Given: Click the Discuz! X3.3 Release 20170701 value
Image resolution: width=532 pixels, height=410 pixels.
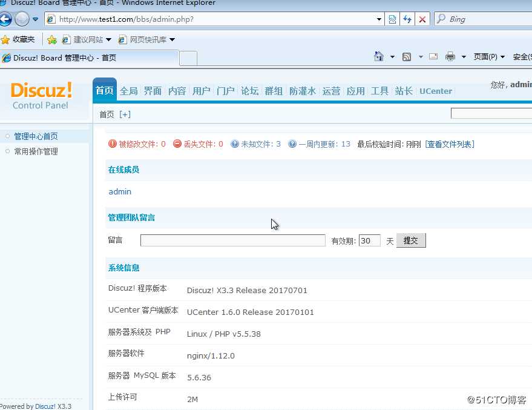Looking at the screenshot, I should click(247, 291).
